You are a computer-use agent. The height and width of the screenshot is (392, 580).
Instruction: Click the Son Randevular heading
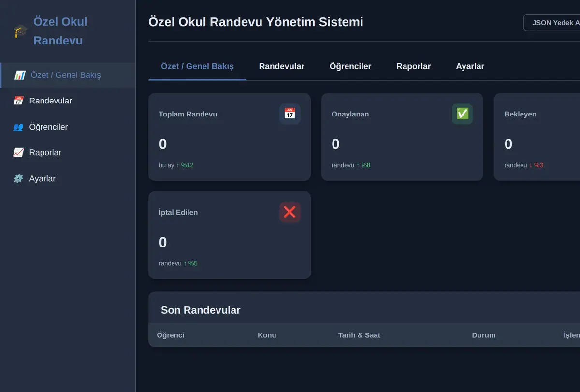click(201, 310)
